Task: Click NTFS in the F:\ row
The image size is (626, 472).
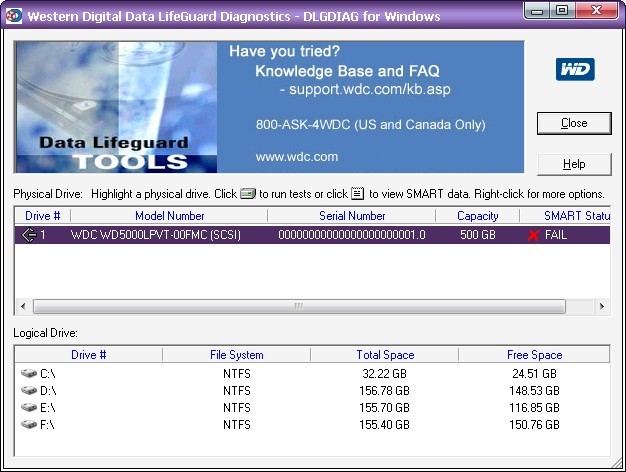Action: 237,424
